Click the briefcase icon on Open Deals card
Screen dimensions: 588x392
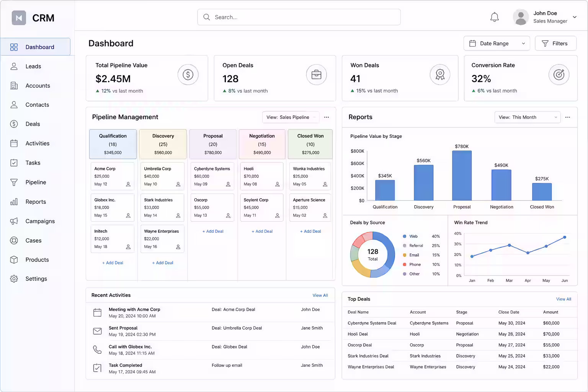[316, 75]
